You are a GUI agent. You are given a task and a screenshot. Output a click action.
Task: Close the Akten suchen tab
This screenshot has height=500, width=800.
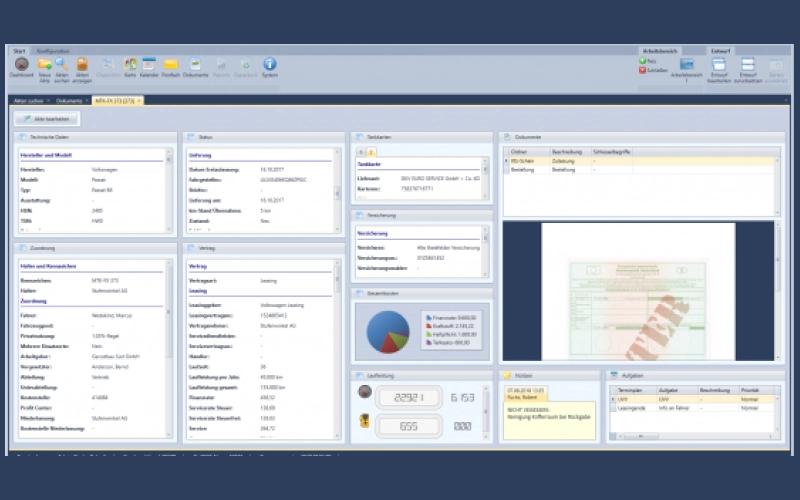point(48,101)
